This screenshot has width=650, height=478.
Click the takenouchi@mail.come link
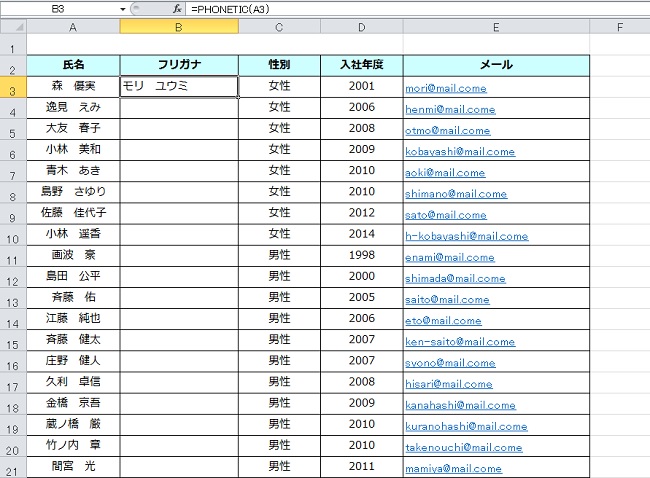463,448
